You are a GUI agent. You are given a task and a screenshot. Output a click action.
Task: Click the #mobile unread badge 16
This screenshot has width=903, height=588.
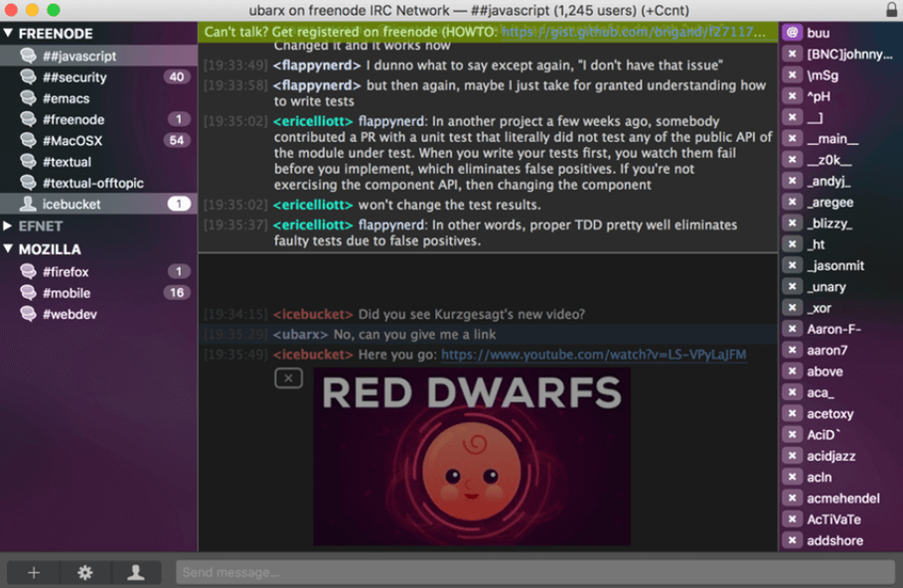coord(177,293)
